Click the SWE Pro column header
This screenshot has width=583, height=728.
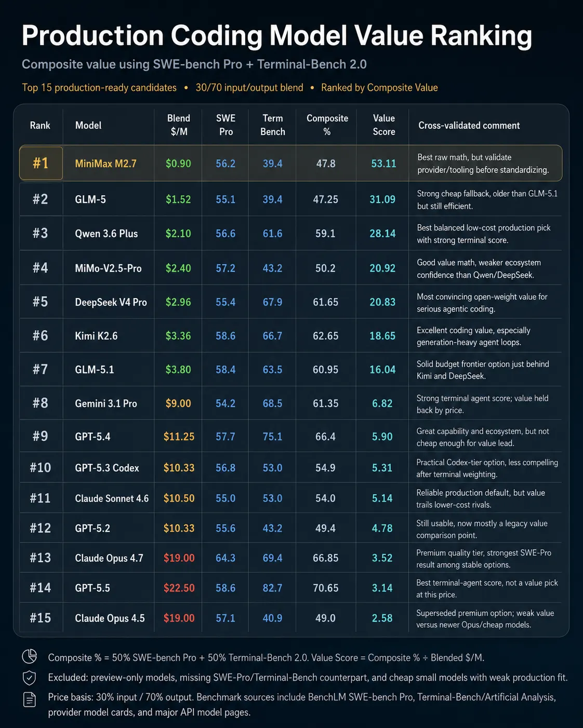226,125
